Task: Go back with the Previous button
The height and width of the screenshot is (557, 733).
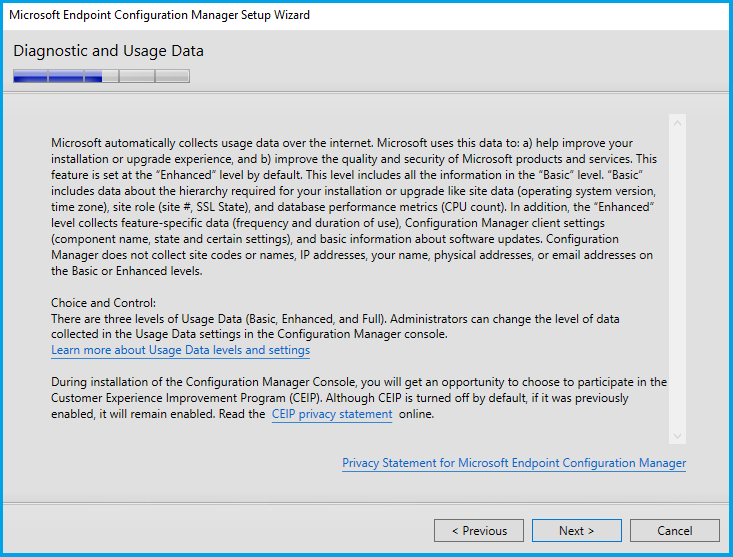Action: coord(479,531)
